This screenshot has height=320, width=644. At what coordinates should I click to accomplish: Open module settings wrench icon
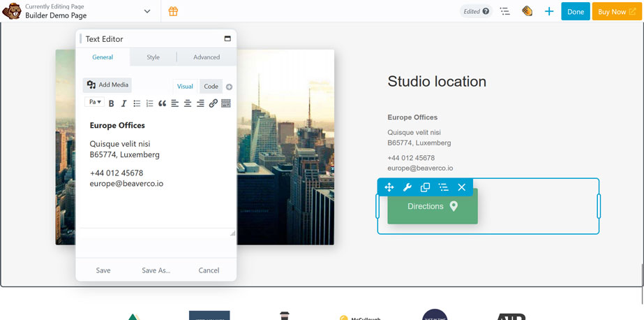click(x=407, y=187)
